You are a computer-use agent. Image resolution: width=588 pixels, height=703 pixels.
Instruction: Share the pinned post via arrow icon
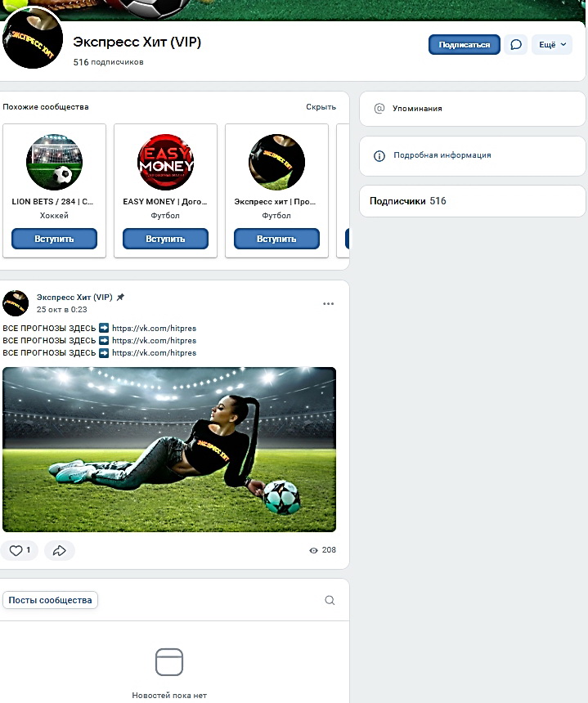[x=60, y=550]
